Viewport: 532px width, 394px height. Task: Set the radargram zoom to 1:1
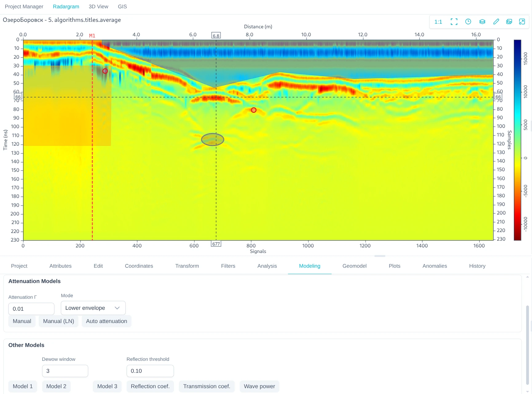[x=438, y=22]
